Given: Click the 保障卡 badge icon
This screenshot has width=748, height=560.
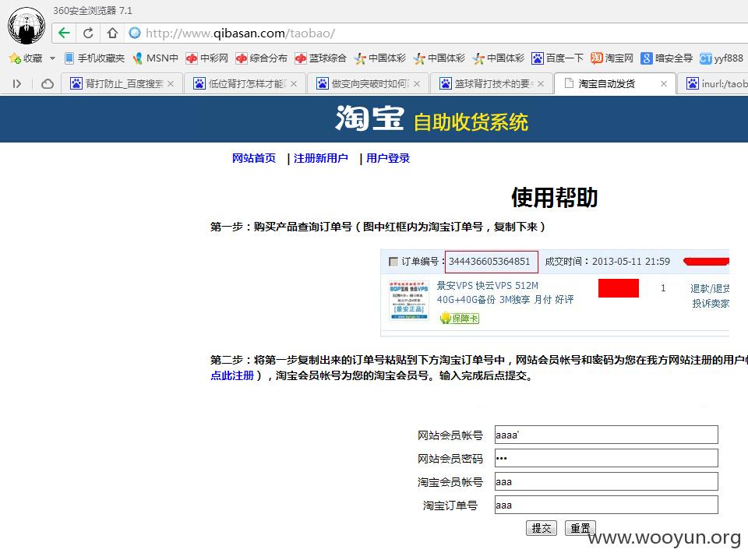Looking at the screenshot, I should [x=460, y=318].
